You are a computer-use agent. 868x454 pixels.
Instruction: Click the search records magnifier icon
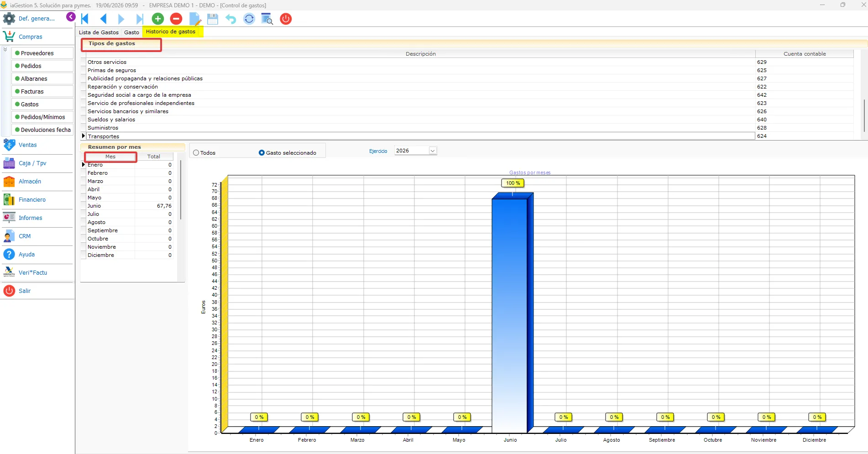(x=267, y=19)
